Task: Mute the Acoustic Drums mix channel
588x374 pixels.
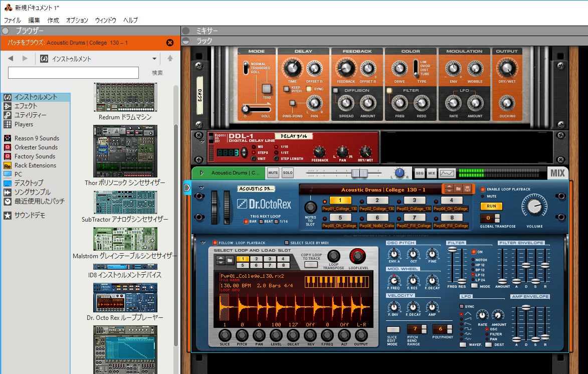Action: (273, 173)
